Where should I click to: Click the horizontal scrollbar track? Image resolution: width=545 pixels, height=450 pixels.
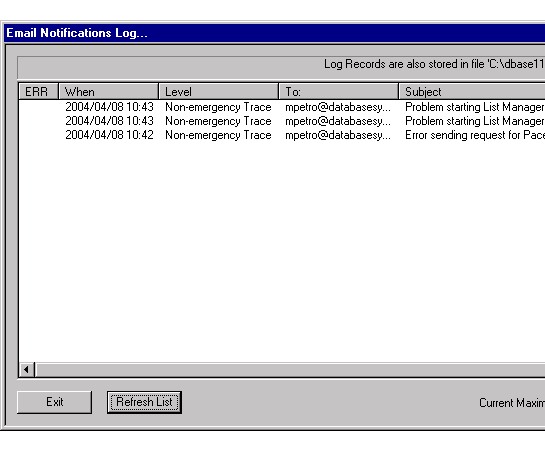pyautogui.click(x=290, y=370)
